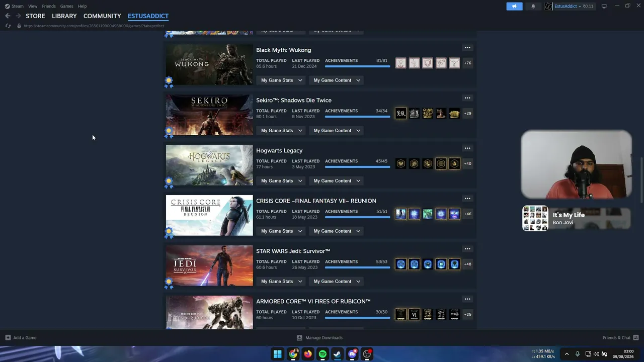Go back with the navigation back arrow
The image size is (644, 362).
point(8,16)
